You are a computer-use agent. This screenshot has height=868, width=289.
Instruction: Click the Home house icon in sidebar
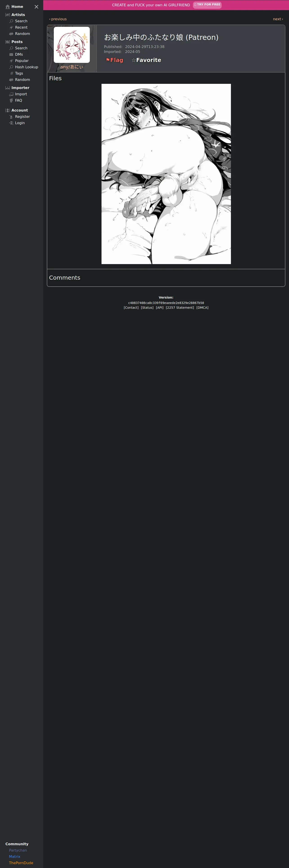pos(8,7)
